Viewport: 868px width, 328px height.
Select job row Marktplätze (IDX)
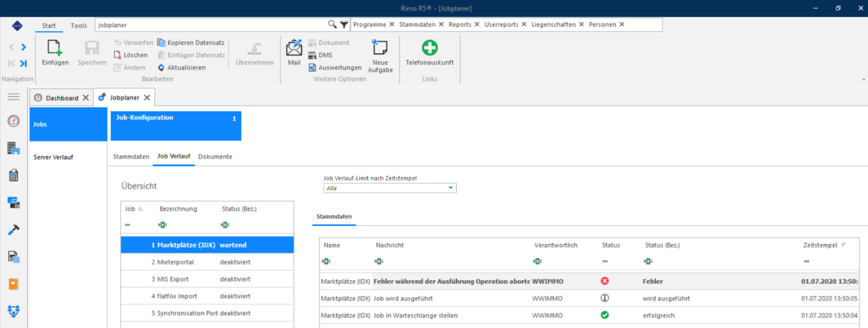(207, 245)
